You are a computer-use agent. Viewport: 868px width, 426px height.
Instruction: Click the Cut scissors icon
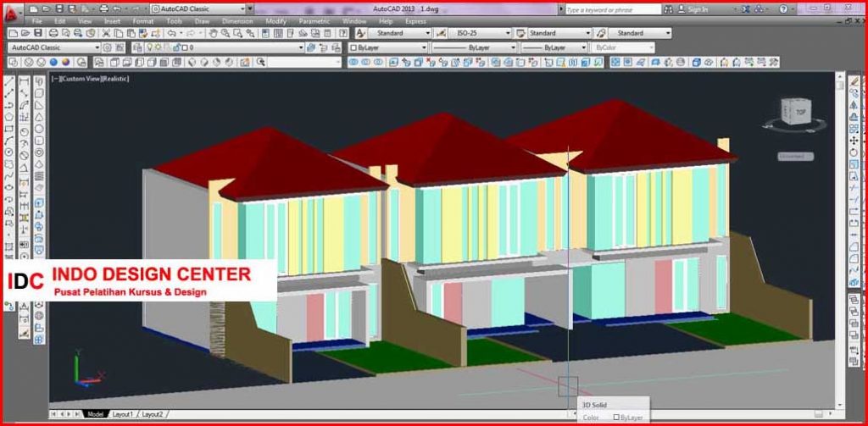click(x=106, y=33)
